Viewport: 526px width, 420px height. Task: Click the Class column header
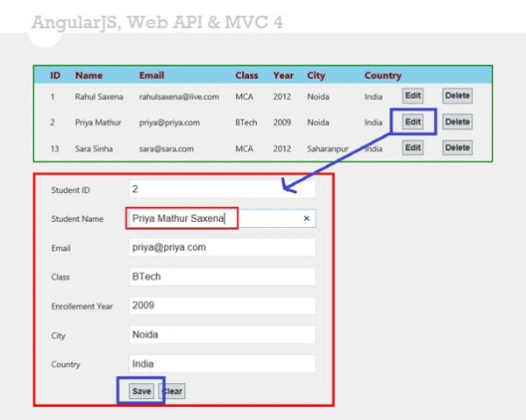(x=246, y=75)
